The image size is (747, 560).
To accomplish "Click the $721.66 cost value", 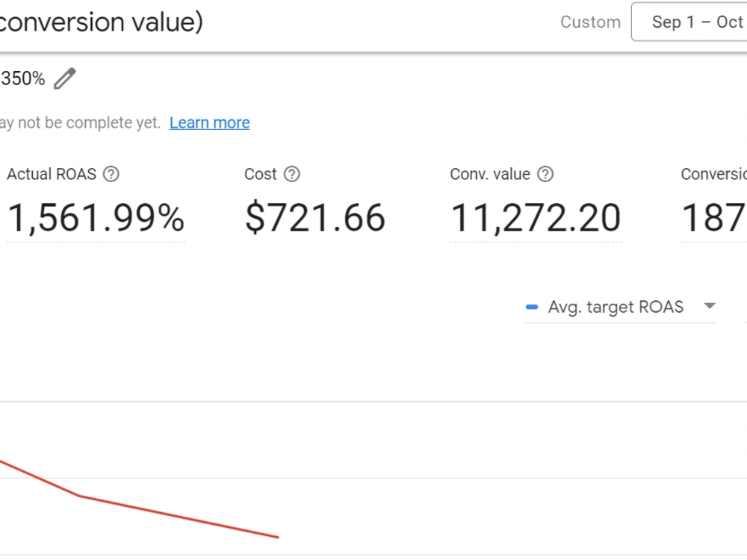I will (x=315, y=217).
